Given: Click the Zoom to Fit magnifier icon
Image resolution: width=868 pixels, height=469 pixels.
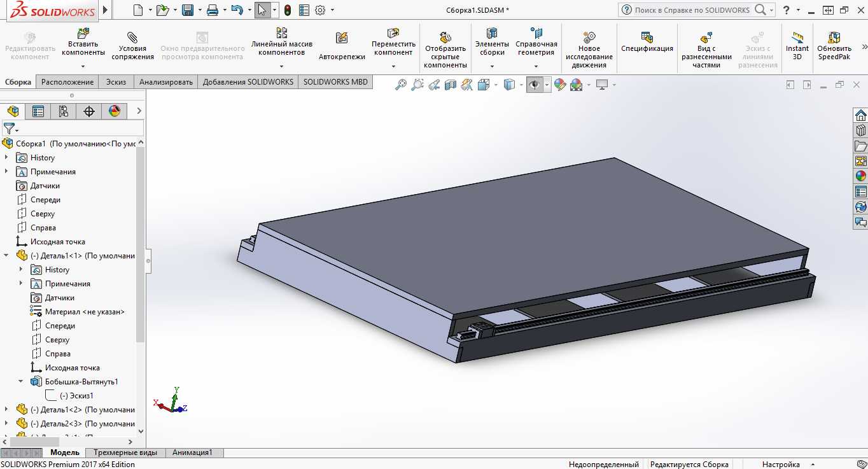Looking at the screenshot, I should pyautogui.click(x=401, y=85).
